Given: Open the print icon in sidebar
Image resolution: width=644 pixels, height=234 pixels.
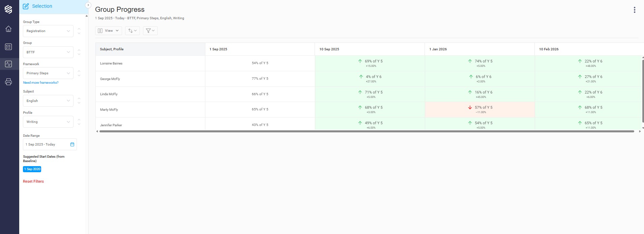Looking at the screenshot, I should click(x=8, y=82).
